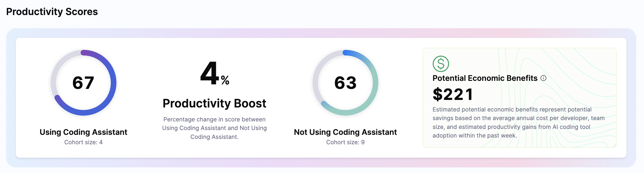Click the percent symbol next to the 4
Screen dimensions: 644x173
pyautogui.click(x=225, y=80)
